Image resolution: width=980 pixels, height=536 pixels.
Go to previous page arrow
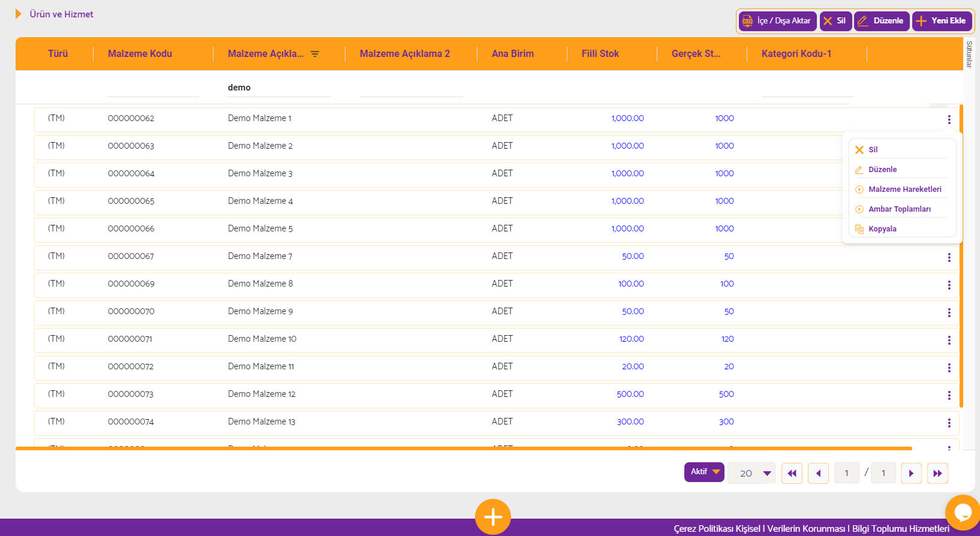(818, 473)
